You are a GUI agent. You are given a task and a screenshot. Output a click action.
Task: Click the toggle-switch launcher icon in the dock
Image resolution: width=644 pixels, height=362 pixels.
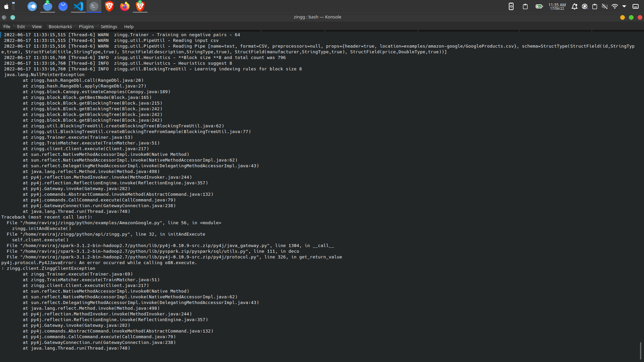pos(32,6)
